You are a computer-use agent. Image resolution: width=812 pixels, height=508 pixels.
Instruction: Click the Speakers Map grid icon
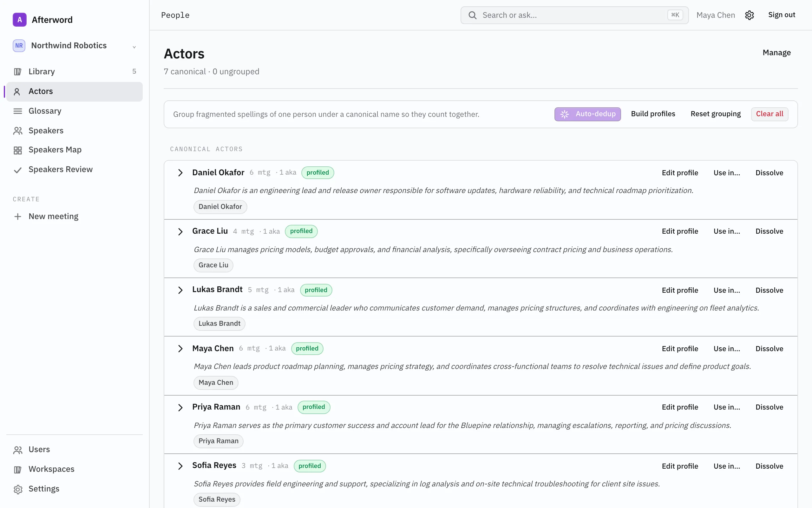tap(18, 150)
